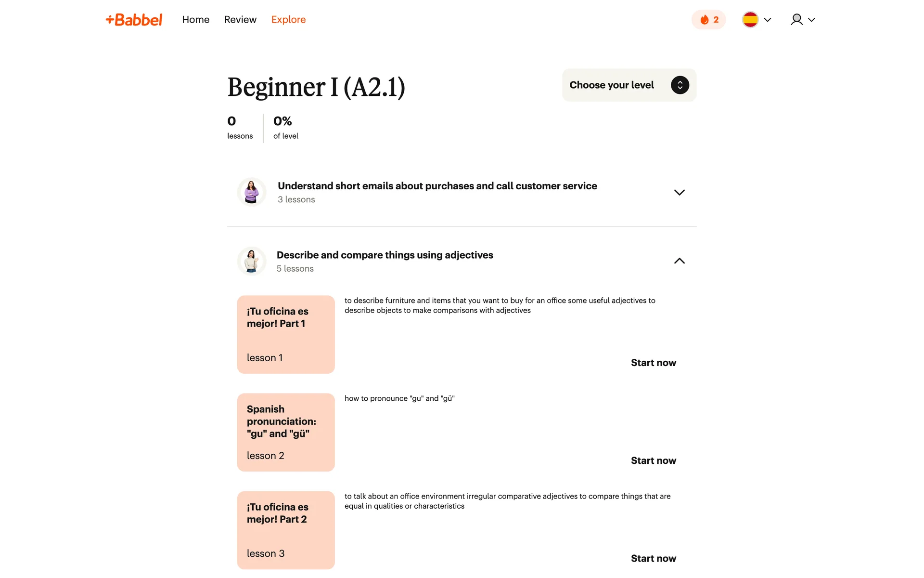Start now for the pronunciation lesson
Viewport: 924px width, 578px height.
click(653, 460)
